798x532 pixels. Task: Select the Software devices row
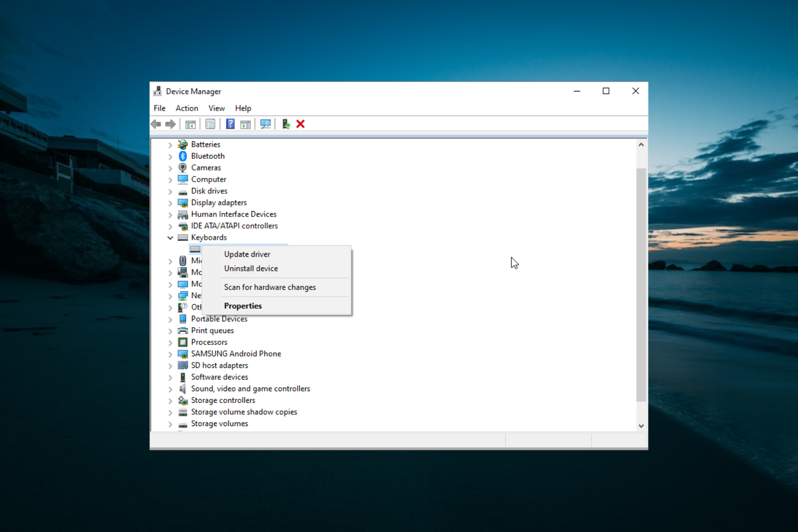click(219, 377)
